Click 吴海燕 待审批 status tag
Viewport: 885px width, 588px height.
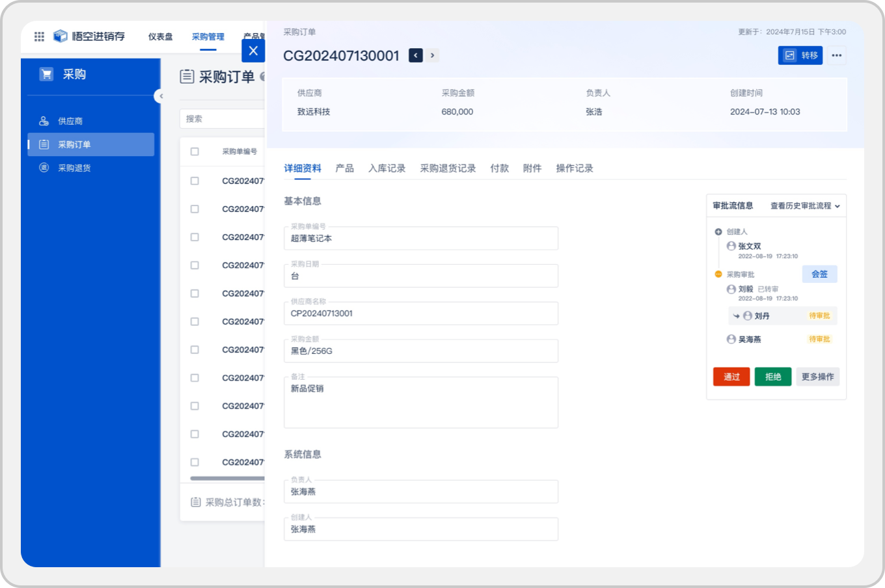[x=819, y=339]
